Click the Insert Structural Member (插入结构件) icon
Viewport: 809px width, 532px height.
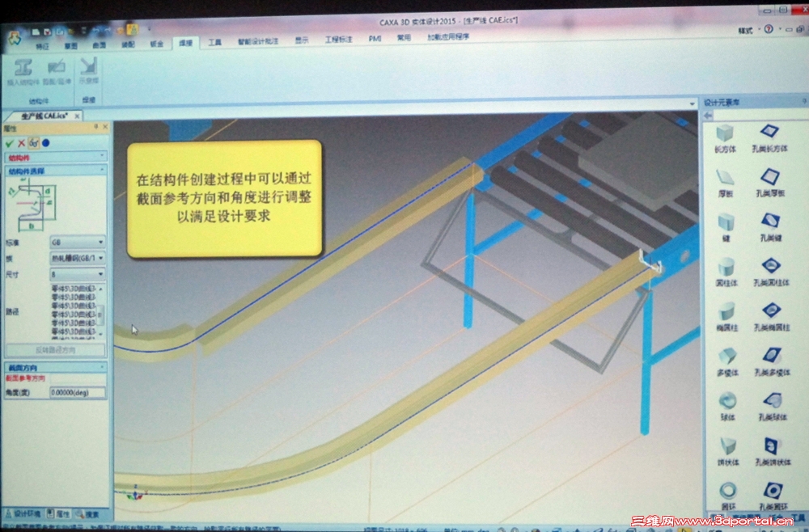coord(23,68)
